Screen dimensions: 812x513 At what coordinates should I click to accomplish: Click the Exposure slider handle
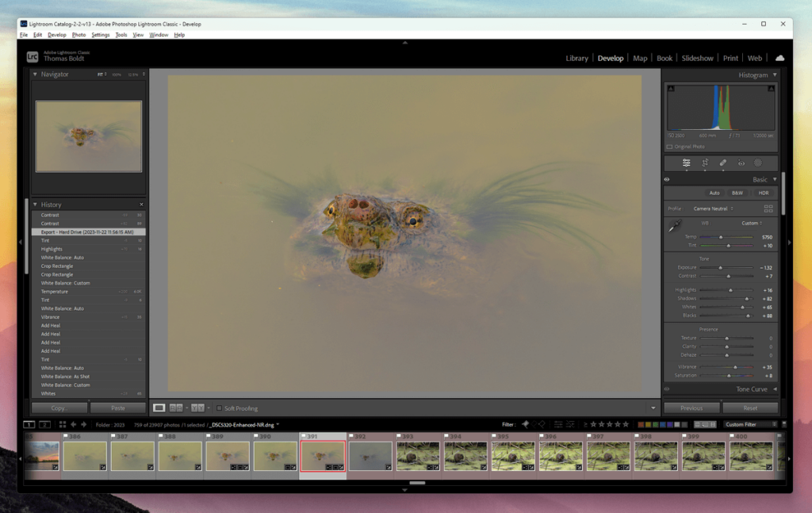(x=721, y=268)
